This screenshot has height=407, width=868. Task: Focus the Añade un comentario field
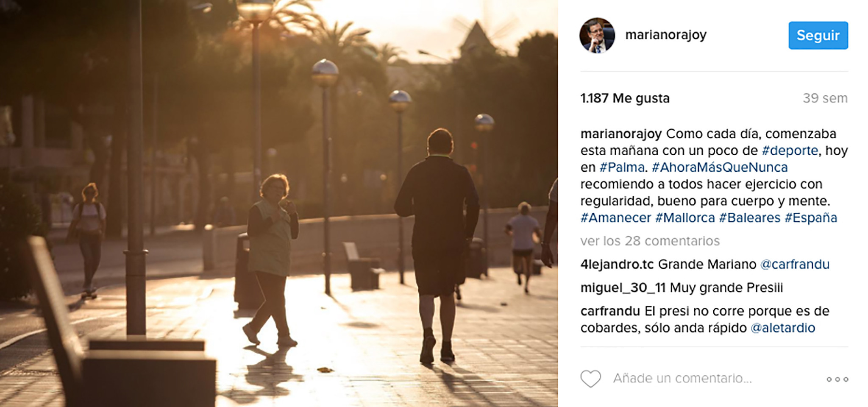[x=682, y=379]
